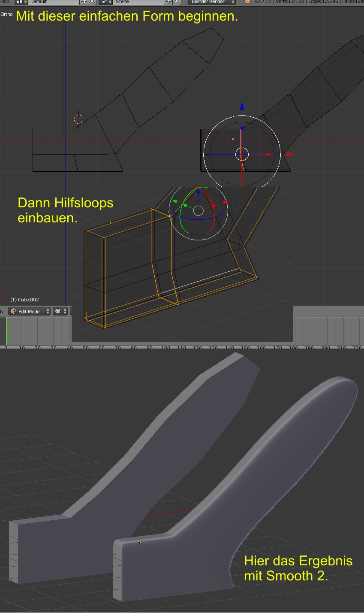The width and height of the screenshot is (364, 613).
Task: Delete the Default screen layout with X
Action: [92, 2]
